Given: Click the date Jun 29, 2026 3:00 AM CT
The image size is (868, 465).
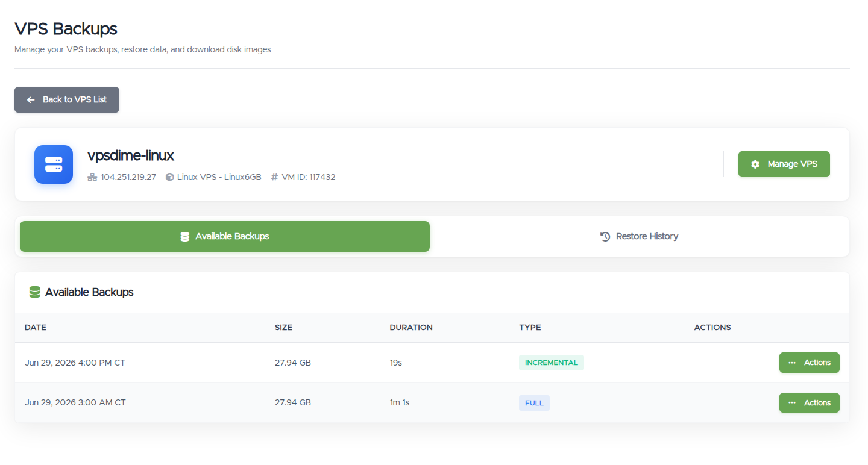Looking at the screenshot, I should coord(75,402).
